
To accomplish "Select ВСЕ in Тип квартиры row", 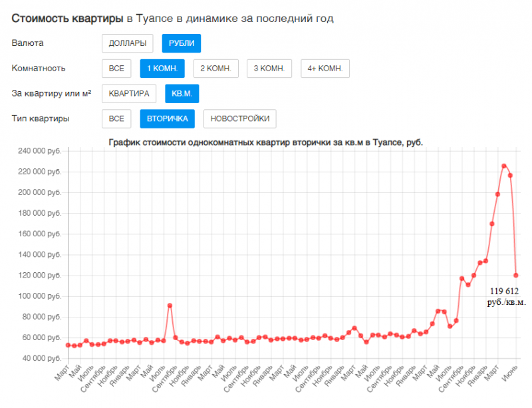I will click(116, 118).
